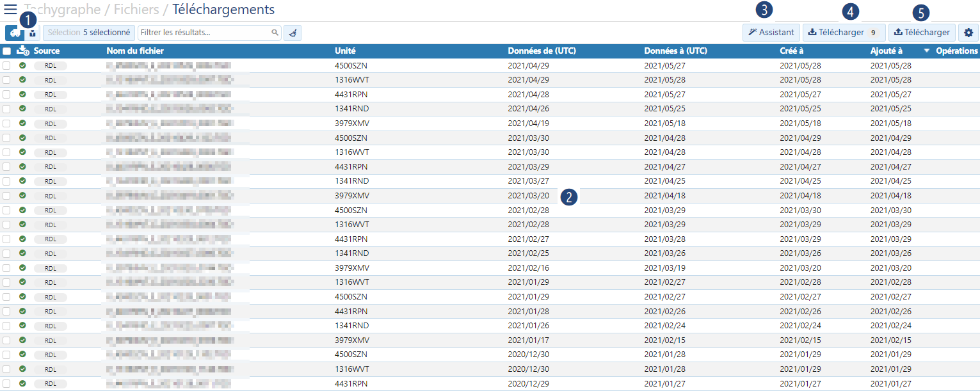Tick checkbox for 1341RND created 2021/05/25
Image resolution: width=980 pixels, height=391 pixels.
click(x=6, y=109)
